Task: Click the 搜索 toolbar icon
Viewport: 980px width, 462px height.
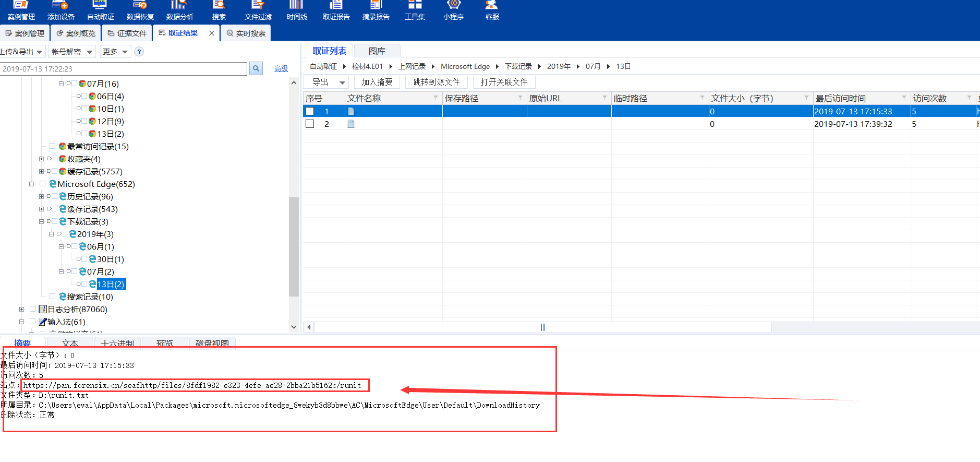Action: 219,10
